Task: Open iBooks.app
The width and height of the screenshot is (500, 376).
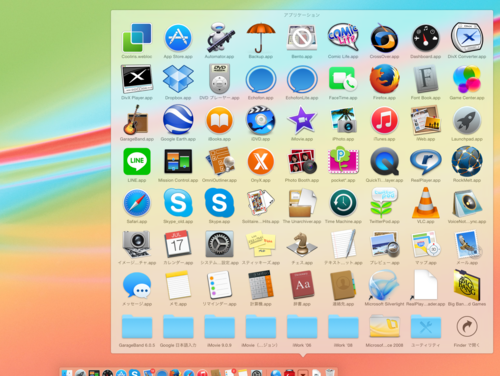Action: (219, 120)
